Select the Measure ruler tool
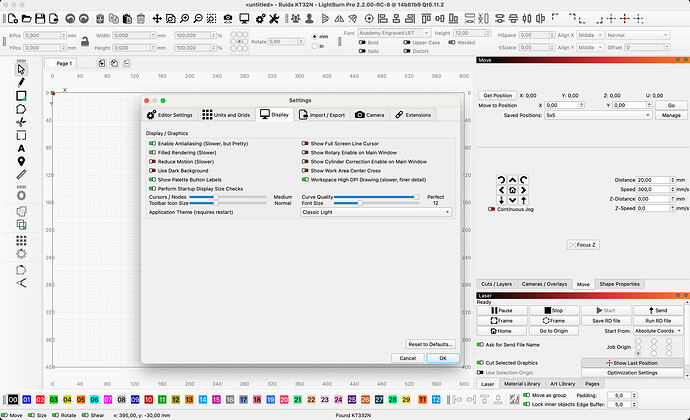Screen dimensions: 690x420 [x=21, y=175]
